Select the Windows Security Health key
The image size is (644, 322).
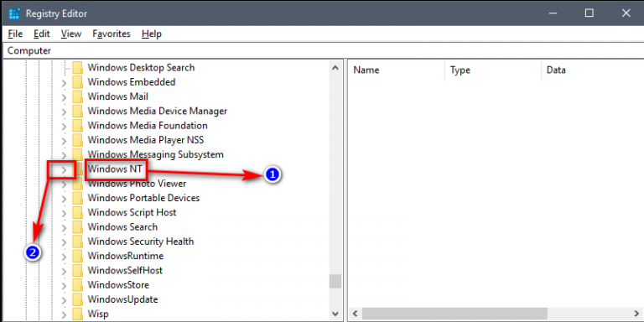(141, 241)
